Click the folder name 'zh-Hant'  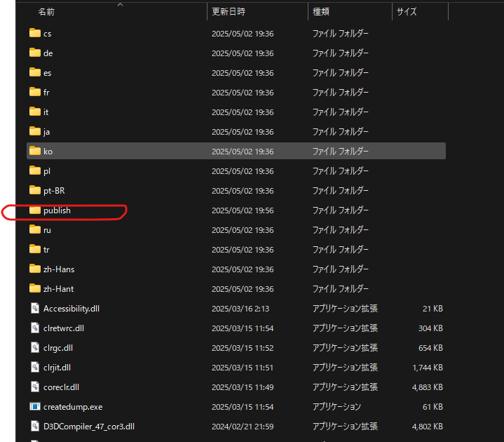click(x=58, y=289)
